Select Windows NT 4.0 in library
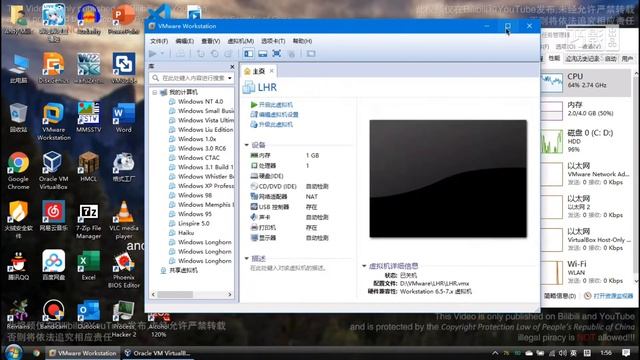 196,102
